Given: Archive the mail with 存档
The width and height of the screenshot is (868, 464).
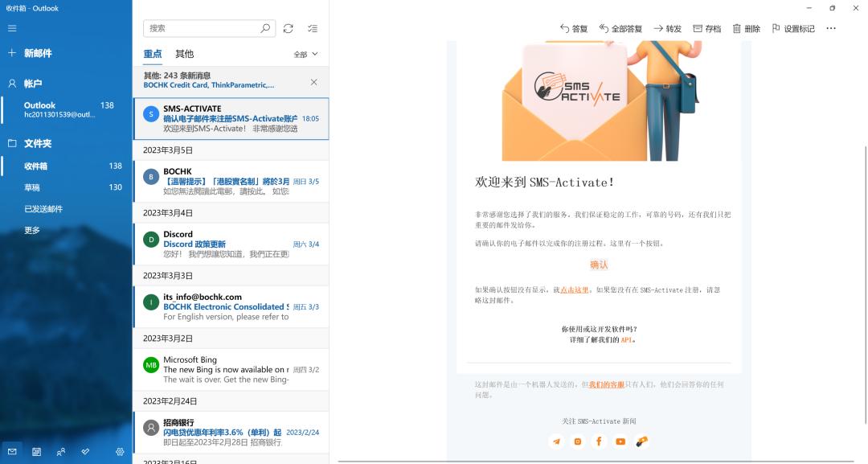Looking at the screenshot, I should [x=707, y=29].
